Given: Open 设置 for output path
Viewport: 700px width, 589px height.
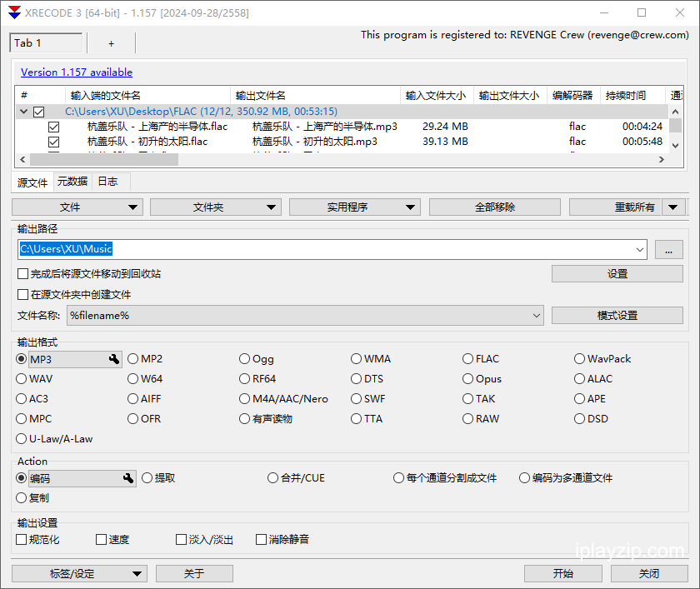Looking at the screenshot, I should (x=617, y=274).
